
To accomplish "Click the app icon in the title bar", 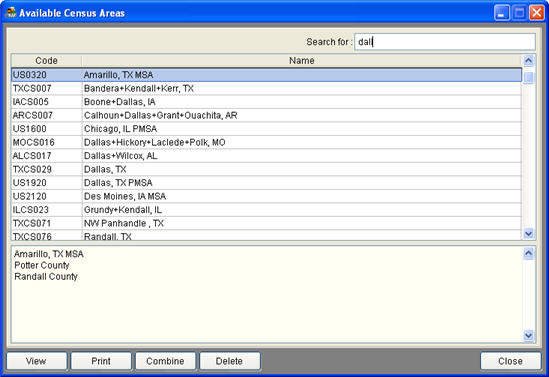I will [x=11, y=13].
